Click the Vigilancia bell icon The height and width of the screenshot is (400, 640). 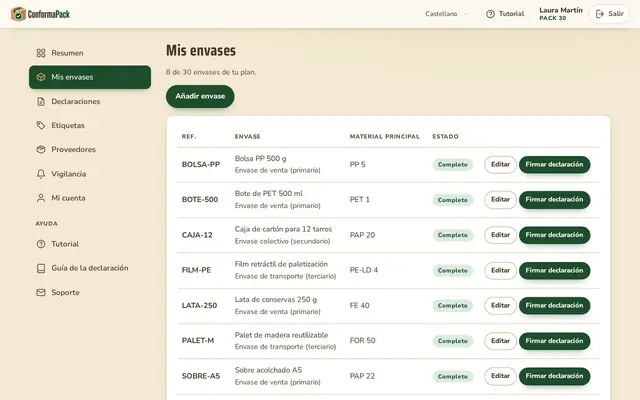tap(41, 174)
